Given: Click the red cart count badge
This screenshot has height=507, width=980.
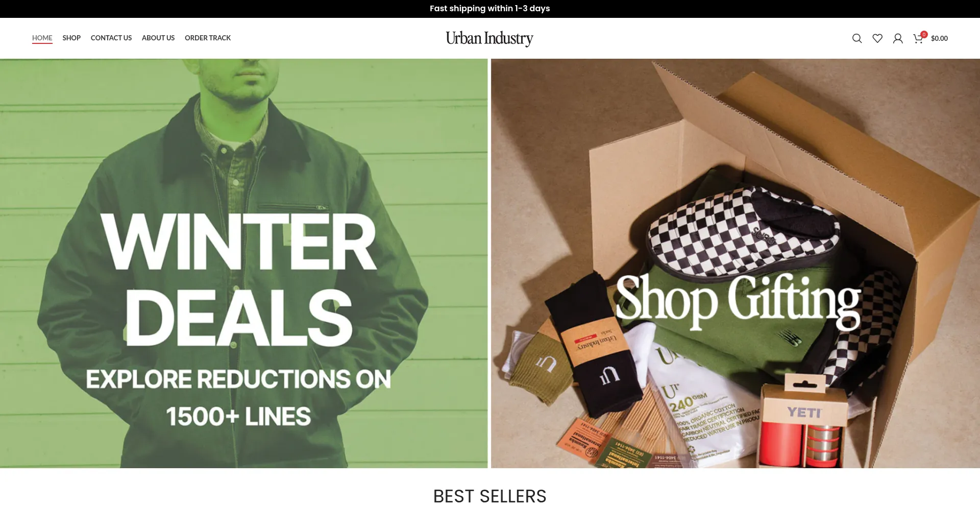Looking at the screenshot, I should click(x=924, y=34).
